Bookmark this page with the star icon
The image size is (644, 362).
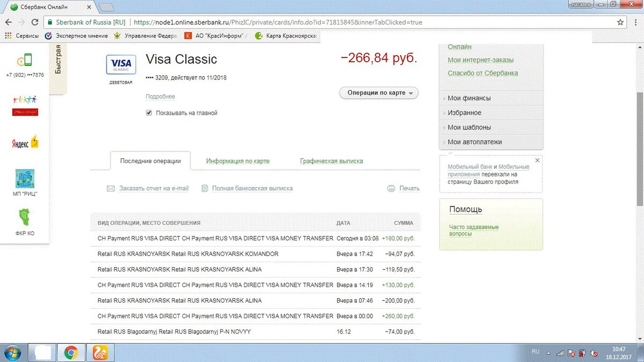(620, 23)
